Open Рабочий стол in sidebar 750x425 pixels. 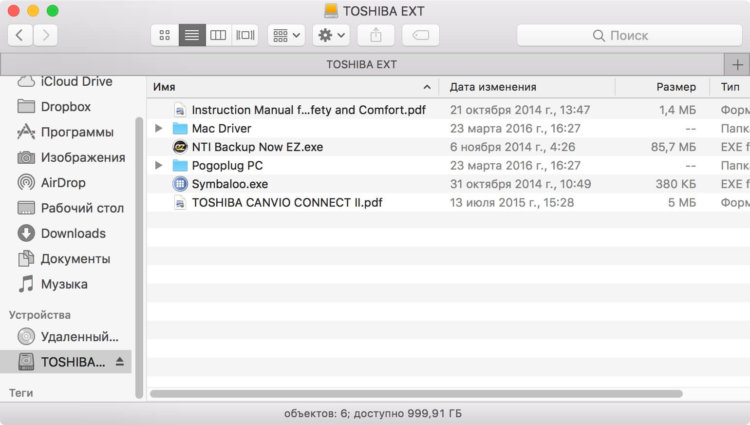(71, 208)
